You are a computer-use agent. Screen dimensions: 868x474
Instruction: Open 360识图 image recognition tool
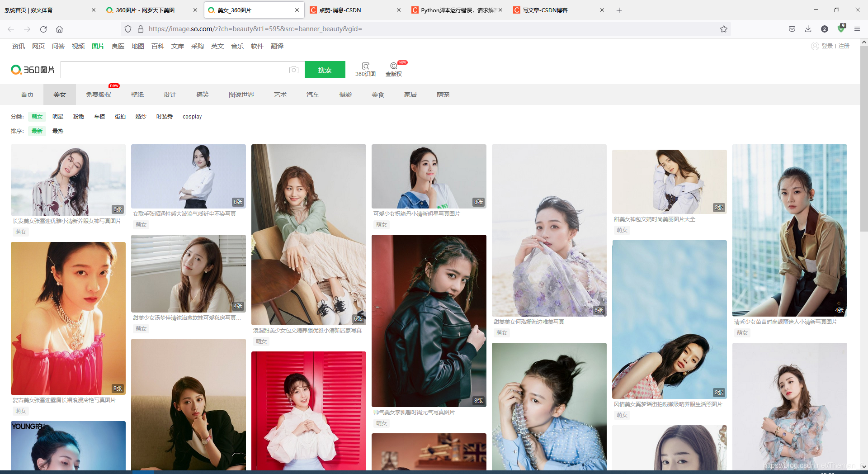[x=365, y=70]
